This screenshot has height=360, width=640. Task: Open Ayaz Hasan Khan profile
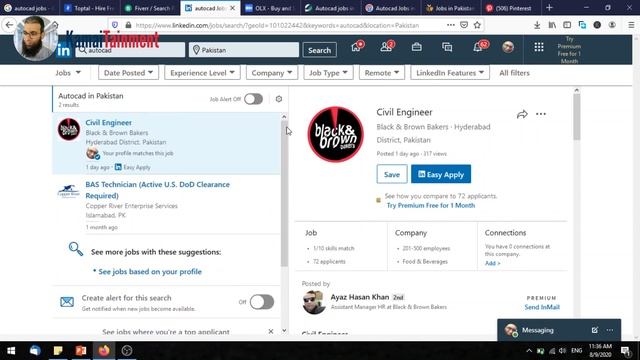tap(360, 297)
